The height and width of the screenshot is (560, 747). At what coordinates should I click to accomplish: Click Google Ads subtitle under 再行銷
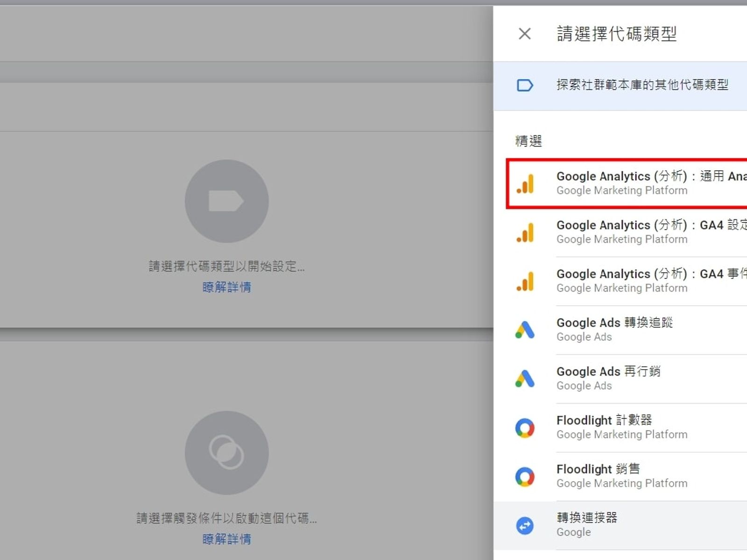(584, 386)
